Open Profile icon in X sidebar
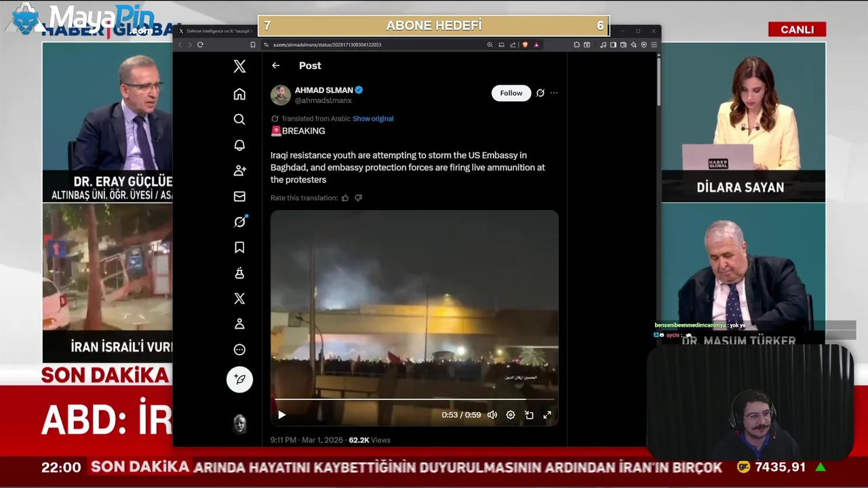The height and width of the screenshot is (488, 868). pos(239,324)
